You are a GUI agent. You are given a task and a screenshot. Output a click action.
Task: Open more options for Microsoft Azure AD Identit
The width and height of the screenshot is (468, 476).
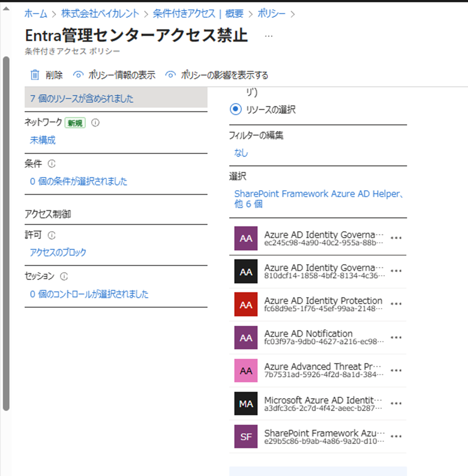tap(396, 404)
